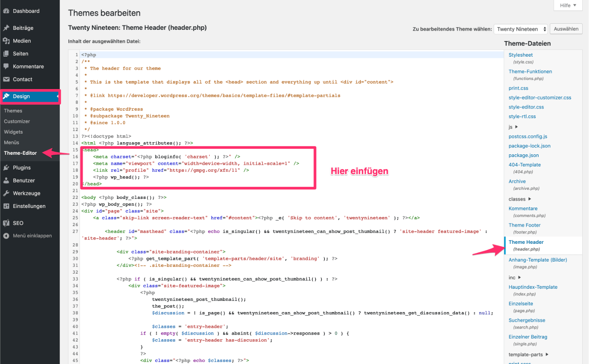Screen dimensions: 590x364
Task: Open the Widgets submenu item
Action: click(13, 132)
